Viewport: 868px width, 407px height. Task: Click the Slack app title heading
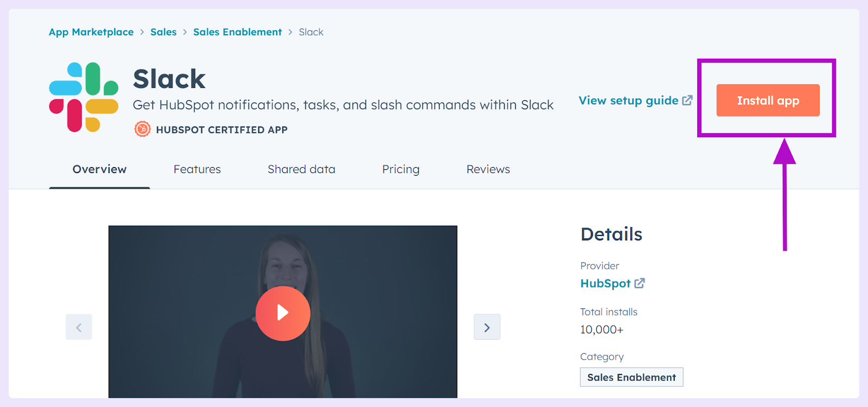point(169,79)
